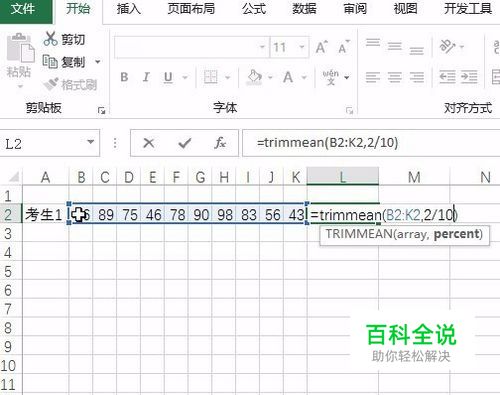Confirm formula with checkmark button

click(x=184, y=143)
